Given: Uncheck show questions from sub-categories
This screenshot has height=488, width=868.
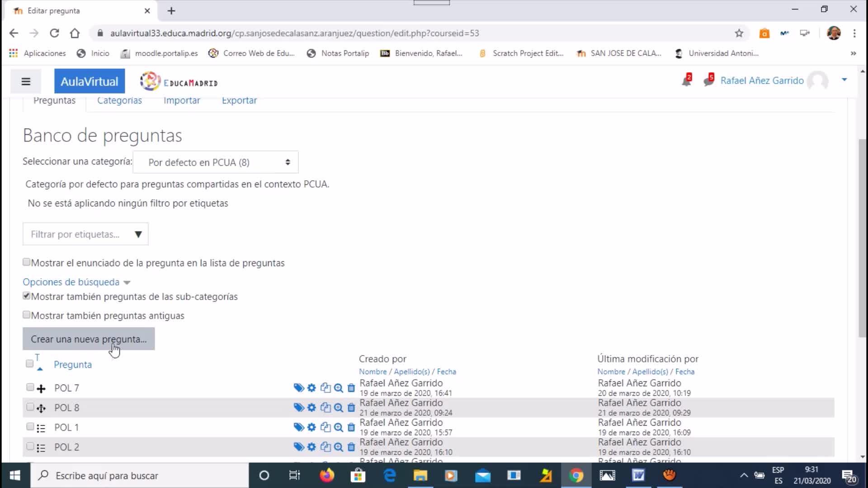Looking at the screenshot, I should tap(27, 296).
